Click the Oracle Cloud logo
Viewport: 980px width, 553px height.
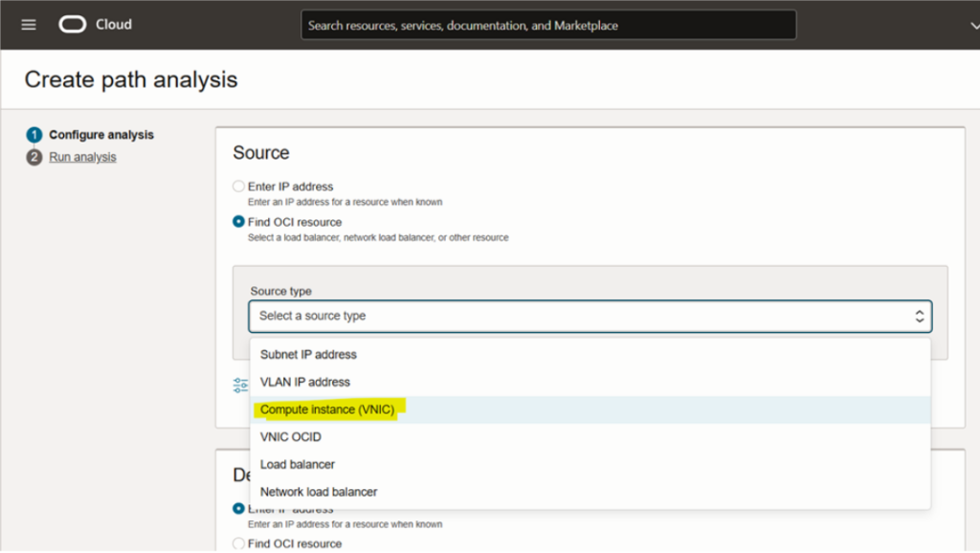tap(95, 25)
